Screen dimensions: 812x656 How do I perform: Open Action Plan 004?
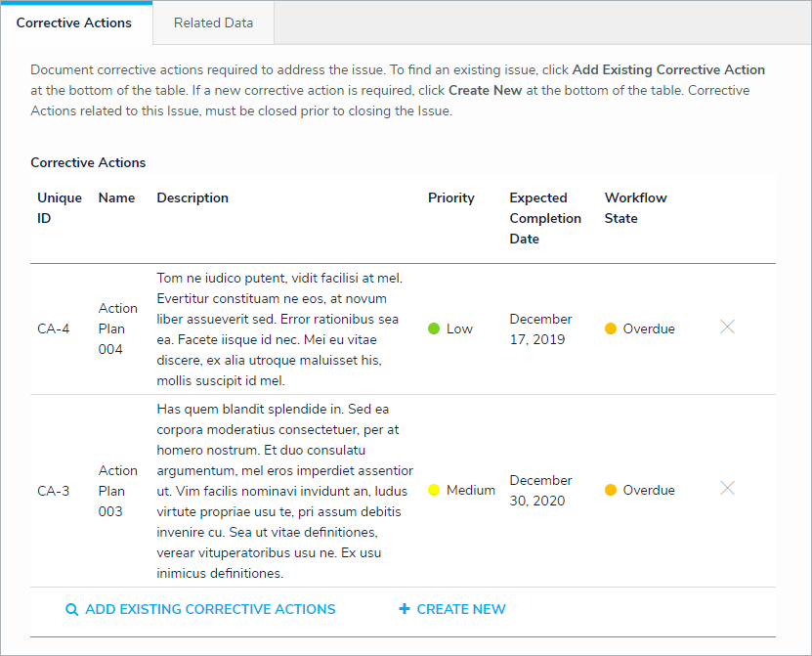(117, 328)
